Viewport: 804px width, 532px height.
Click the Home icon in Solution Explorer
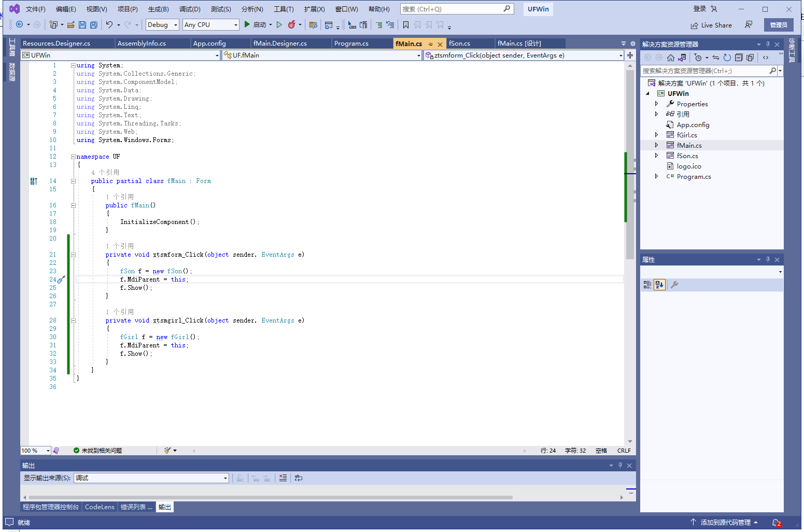pyautogui.click(x=671, y=58)
